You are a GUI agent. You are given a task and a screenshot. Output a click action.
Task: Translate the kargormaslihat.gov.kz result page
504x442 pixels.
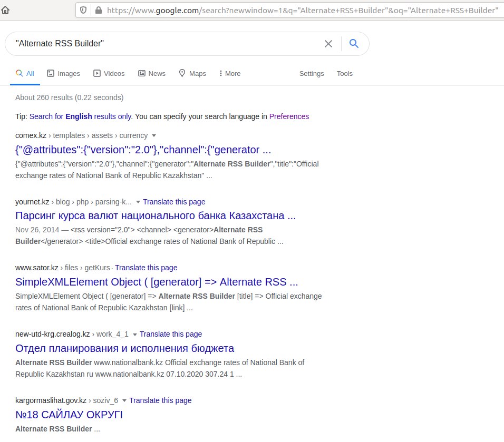point(160,400)
